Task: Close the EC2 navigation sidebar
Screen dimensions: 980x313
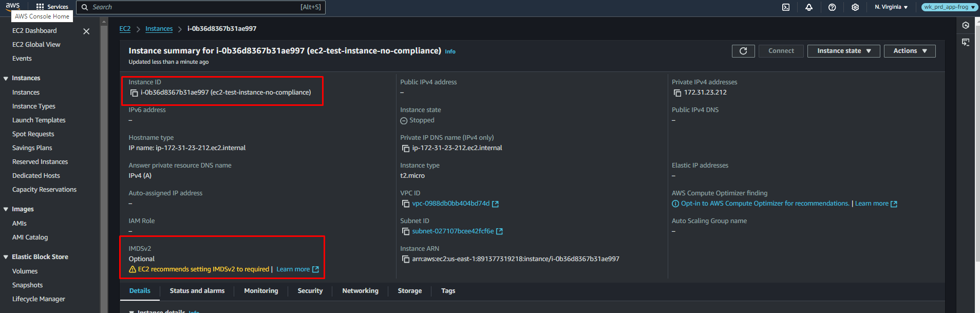Action: [86, 31]
